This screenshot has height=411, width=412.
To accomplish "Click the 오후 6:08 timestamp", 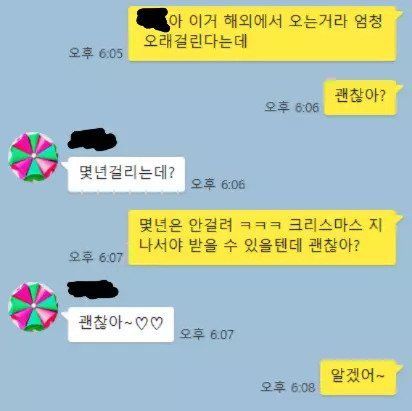I will [288, 387].
